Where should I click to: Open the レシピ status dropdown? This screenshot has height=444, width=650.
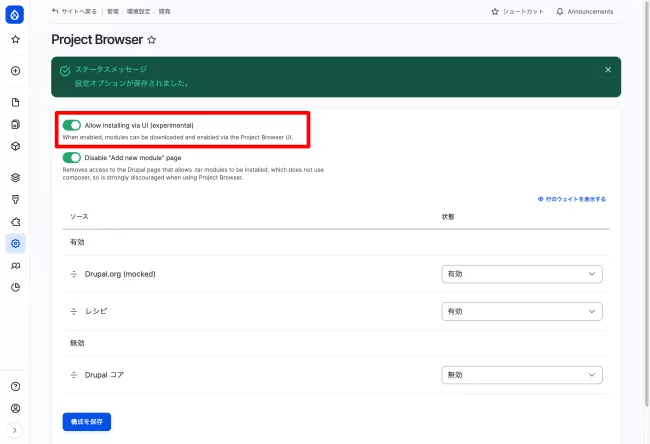(x=522, y=311)
